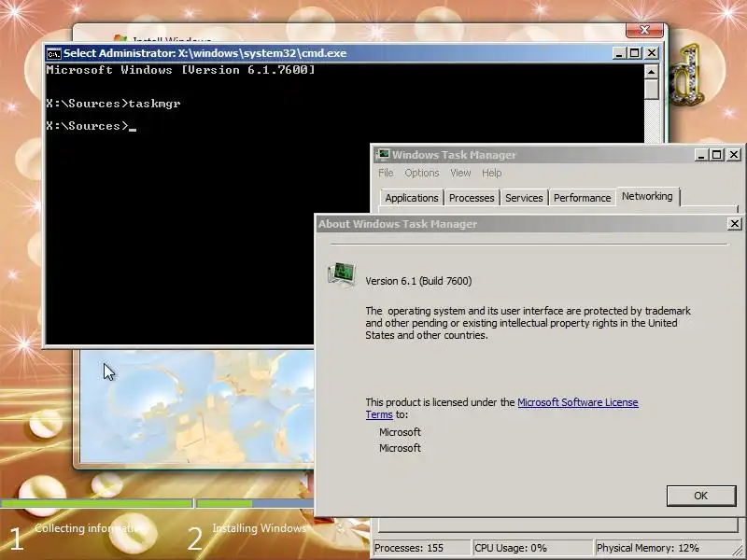747x560 pixels.
Task: Maximize the Windows Task Manager window
Action: [x=716, y=155]
